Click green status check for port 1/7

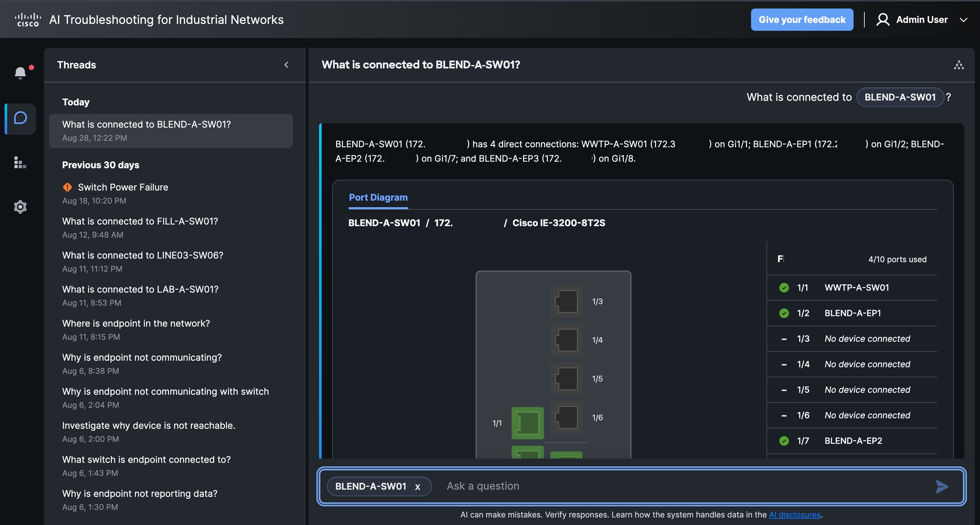(784, 441)
